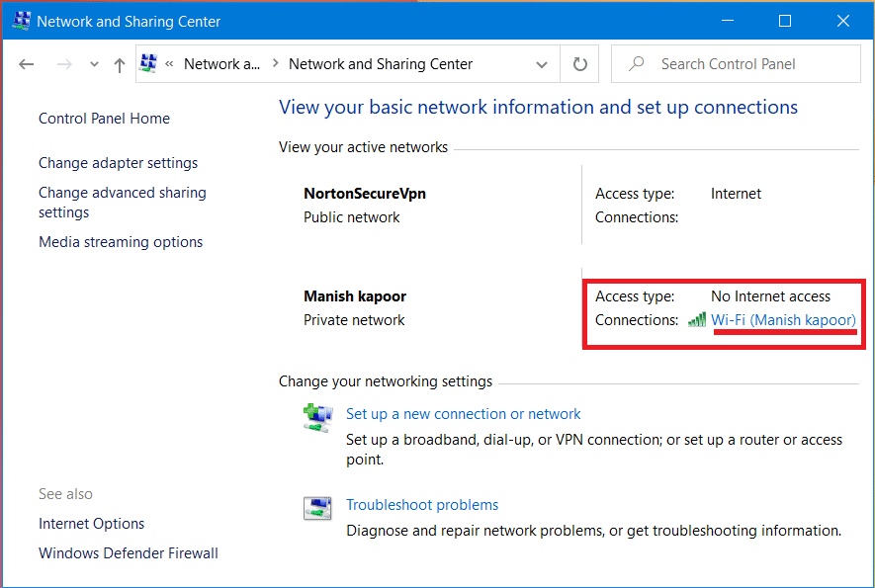This screenshot has height=588, width=875.
Task: Expand the address bar history dropdown
Action: click(x=541, y=64)
